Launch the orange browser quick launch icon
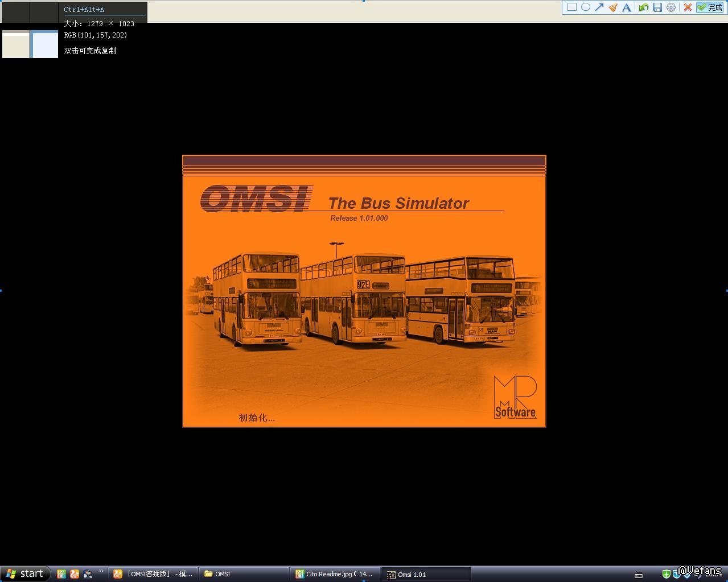 (75, 574)
